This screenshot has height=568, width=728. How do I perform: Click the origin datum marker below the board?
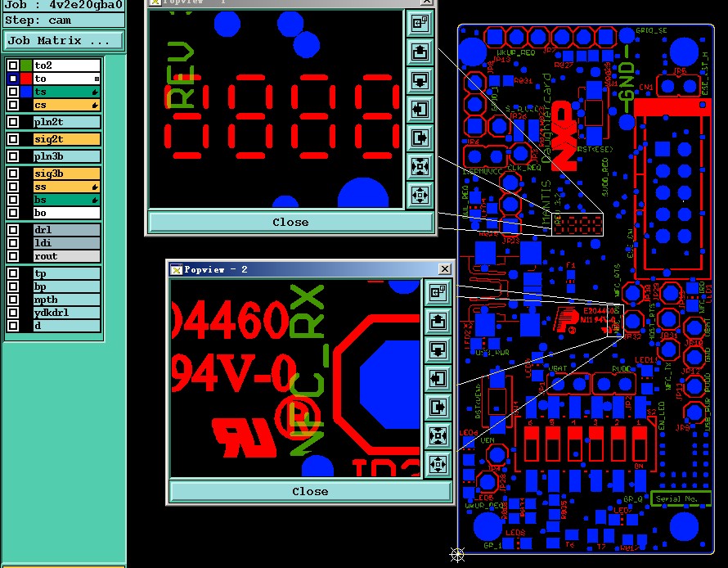[x=457, y=554]
